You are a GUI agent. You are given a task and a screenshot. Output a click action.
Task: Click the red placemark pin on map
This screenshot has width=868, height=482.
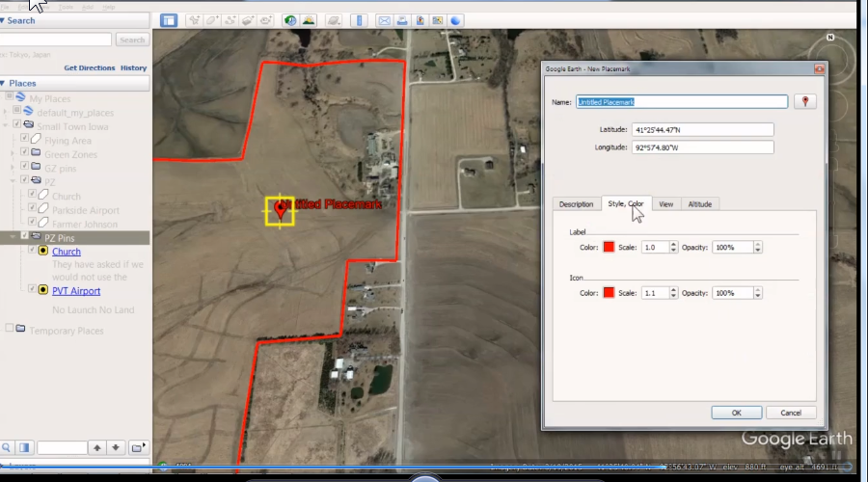tap(280, 209)
